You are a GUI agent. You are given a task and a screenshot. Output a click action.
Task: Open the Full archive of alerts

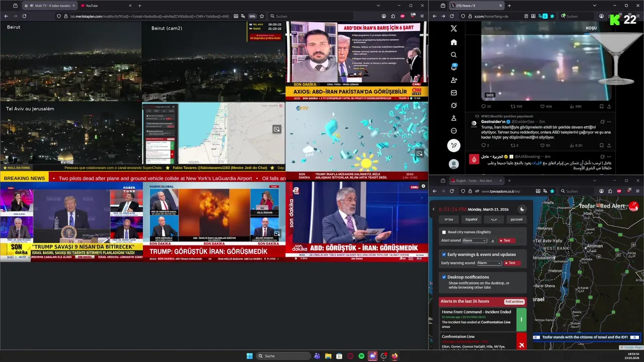(514, 302)
